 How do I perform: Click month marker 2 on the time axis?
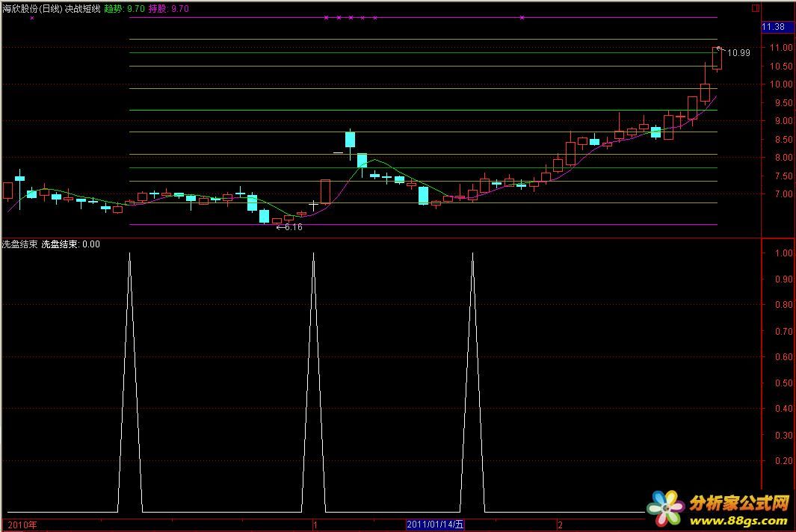[560, 525]
